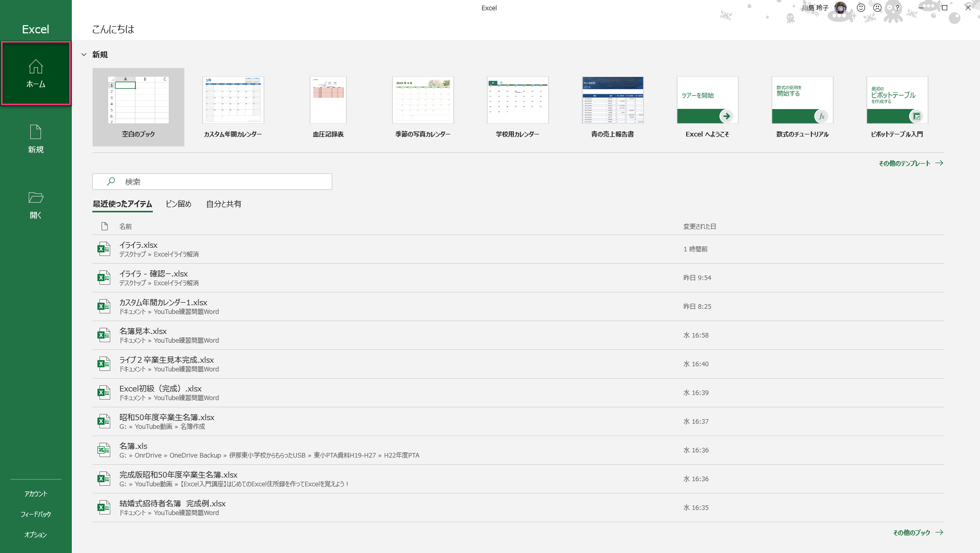Open 結婚式招待者名簿 完成例.xlsx file name
The image size is (980, 553).
[173, 503]
